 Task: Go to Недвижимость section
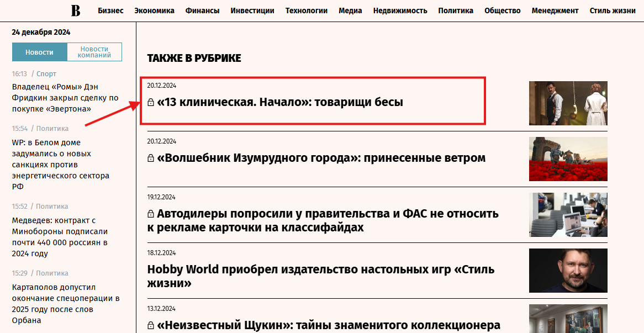pyautogui.click(x=400, y=10)
